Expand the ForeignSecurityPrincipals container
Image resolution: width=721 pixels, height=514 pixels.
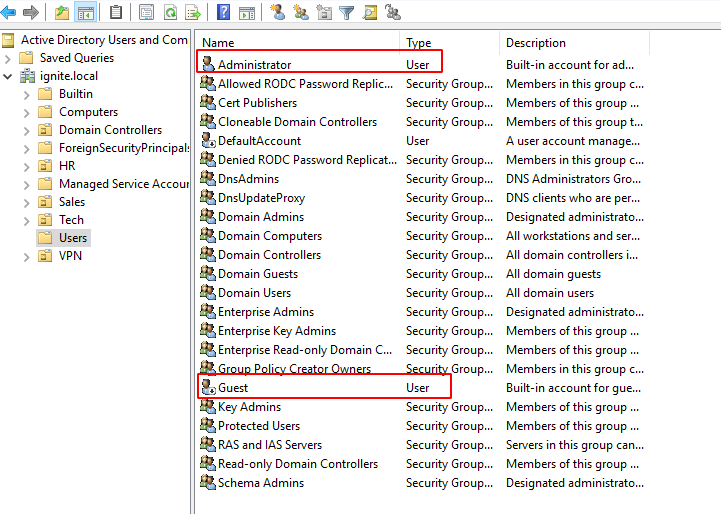[x=27, y=148]
